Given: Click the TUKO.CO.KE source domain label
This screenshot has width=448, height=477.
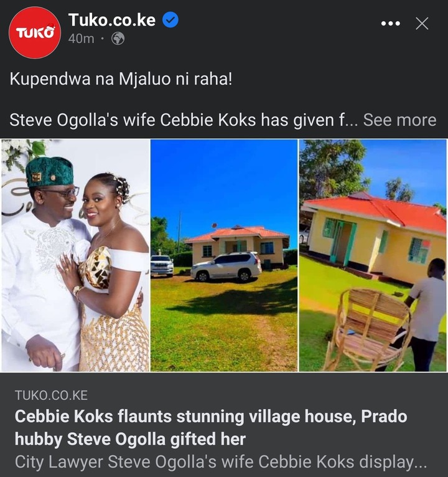Looking at the screenshot, I should [51, 395].
